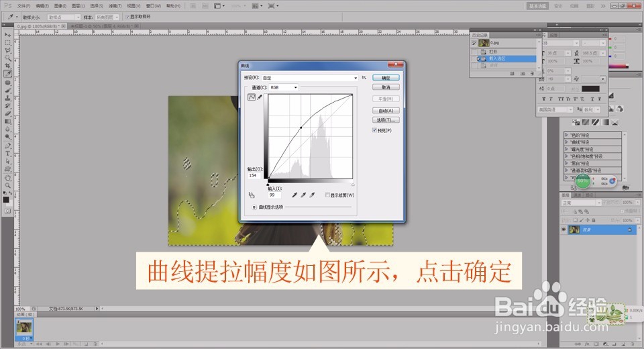Click the 选项(T)... Options button

pyautogui.click(x=386, y=120)
